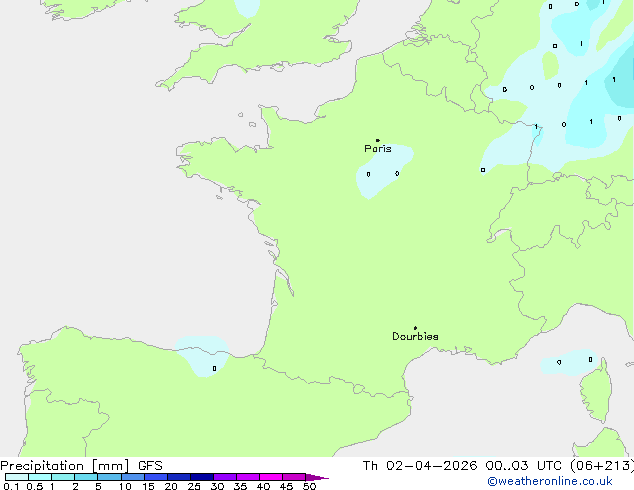Click the Dourbies city label
Viewport: 634px width, 490px height.
click(415, 336)
